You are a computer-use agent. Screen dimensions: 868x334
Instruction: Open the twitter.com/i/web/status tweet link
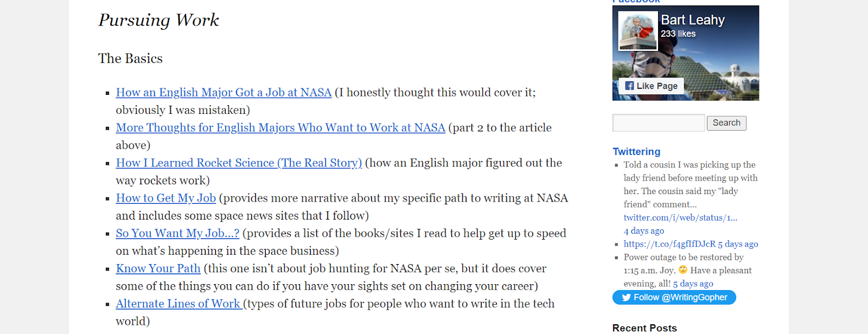click(x=680, y=217)
